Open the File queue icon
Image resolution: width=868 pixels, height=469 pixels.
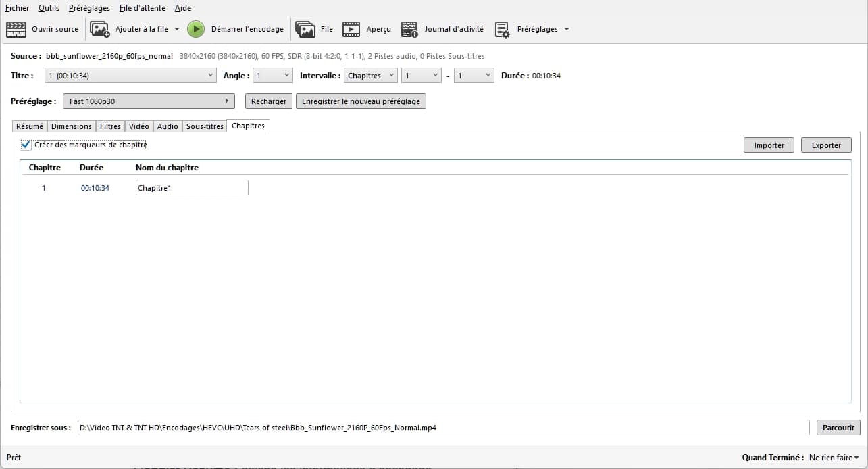[x=305, y=29]
